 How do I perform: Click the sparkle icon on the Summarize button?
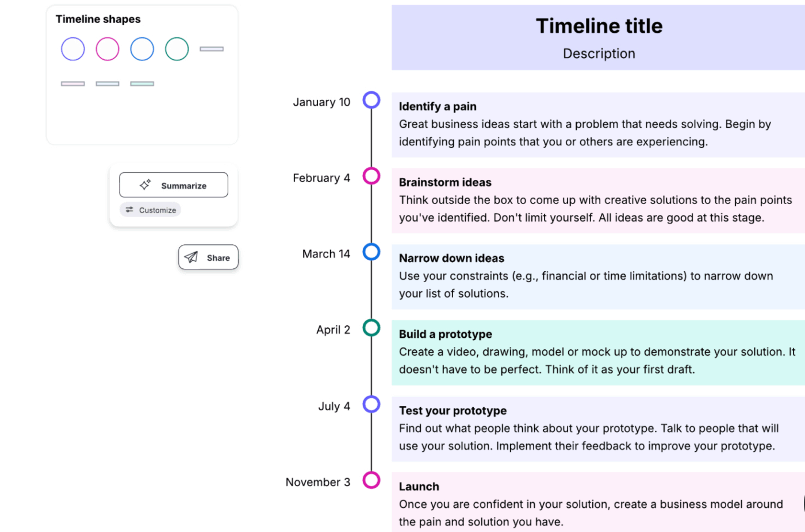147,184
